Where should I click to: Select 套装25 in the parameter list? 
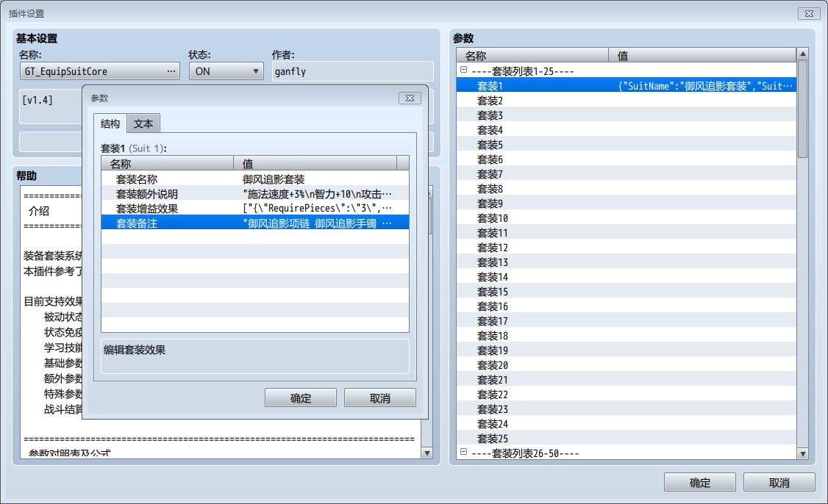627,439
